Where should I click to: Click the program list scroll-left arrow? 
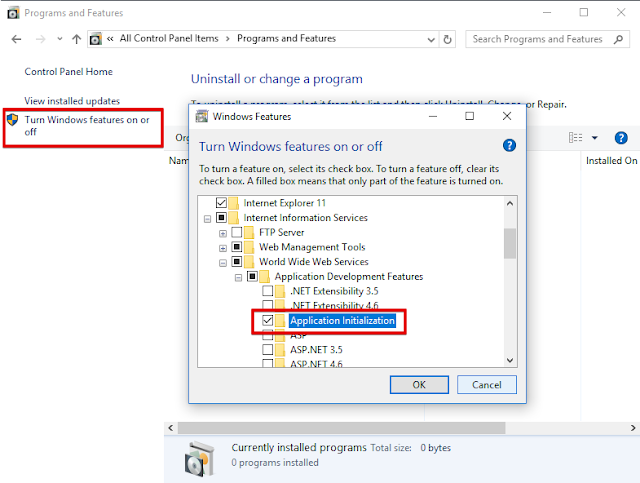click(171, 428)
